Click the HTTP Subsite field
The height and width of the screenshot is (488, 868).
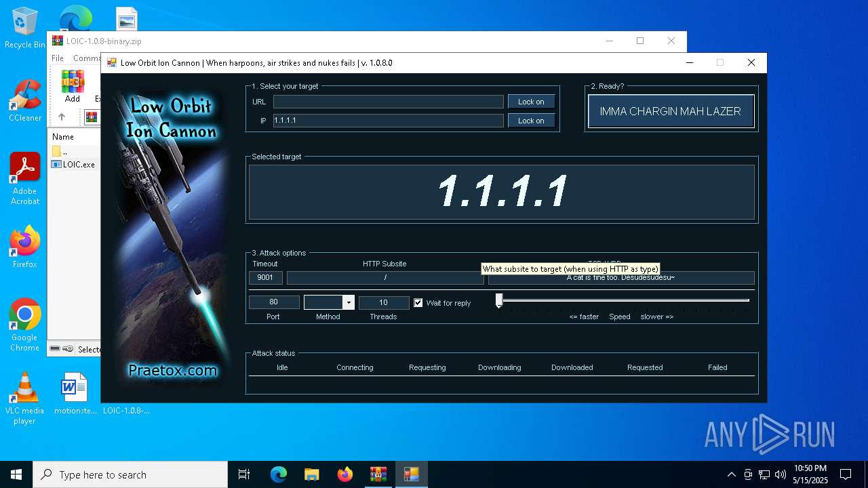click(385, 277)
